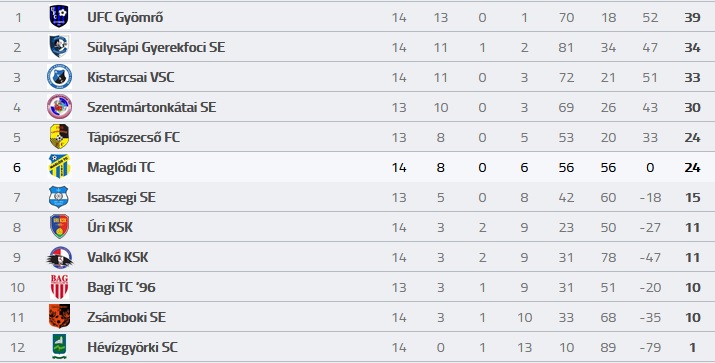
Task: Select the highlighted Maglódi TC points value 24
Action: tap(692, 167)
